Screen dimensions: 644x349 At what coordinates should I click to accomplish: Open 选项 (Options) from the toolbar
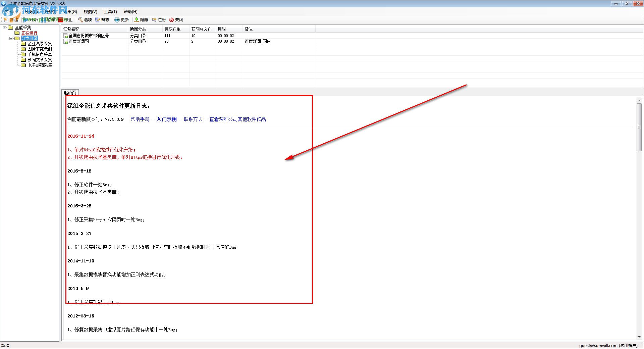[x=85, y=20]
